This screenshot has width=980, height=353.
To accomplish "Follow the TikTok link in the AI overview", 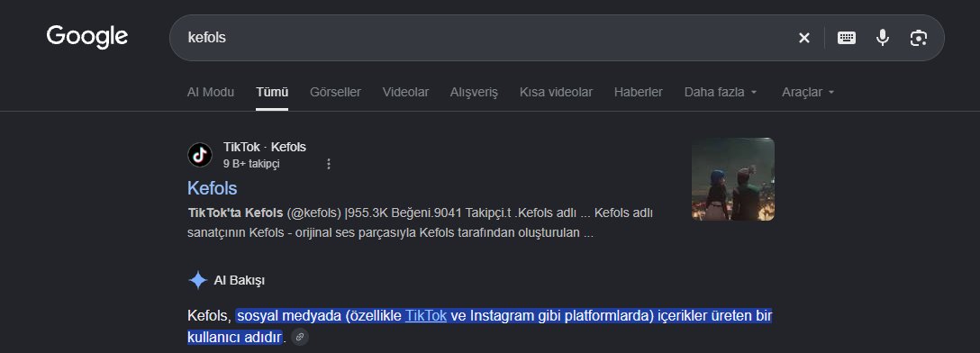I will (x=426, y=316).
